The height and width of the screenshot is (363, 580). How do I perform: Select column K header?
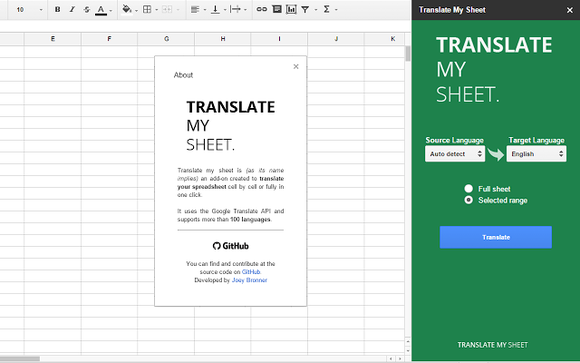392,39
